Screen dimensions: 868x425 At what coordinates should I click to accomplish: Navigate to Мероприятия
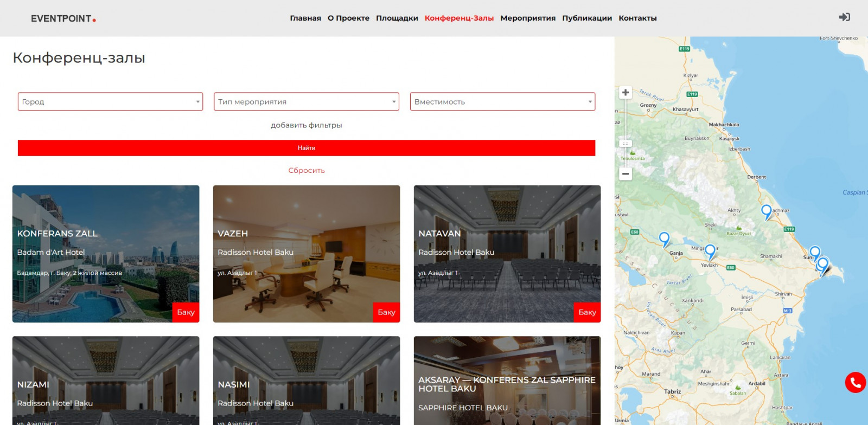pyautogui.click(x=528, y=18)
